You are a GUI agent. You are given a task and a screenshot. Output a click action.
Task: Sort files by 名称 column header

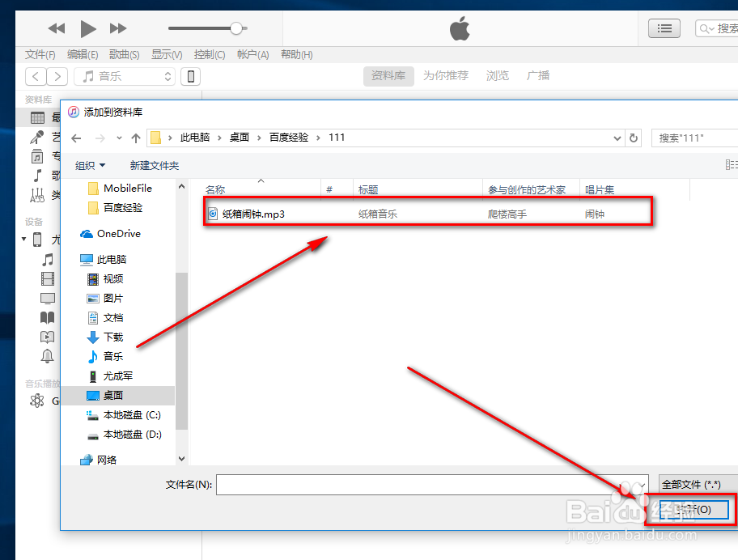click(x=215, y=189)
